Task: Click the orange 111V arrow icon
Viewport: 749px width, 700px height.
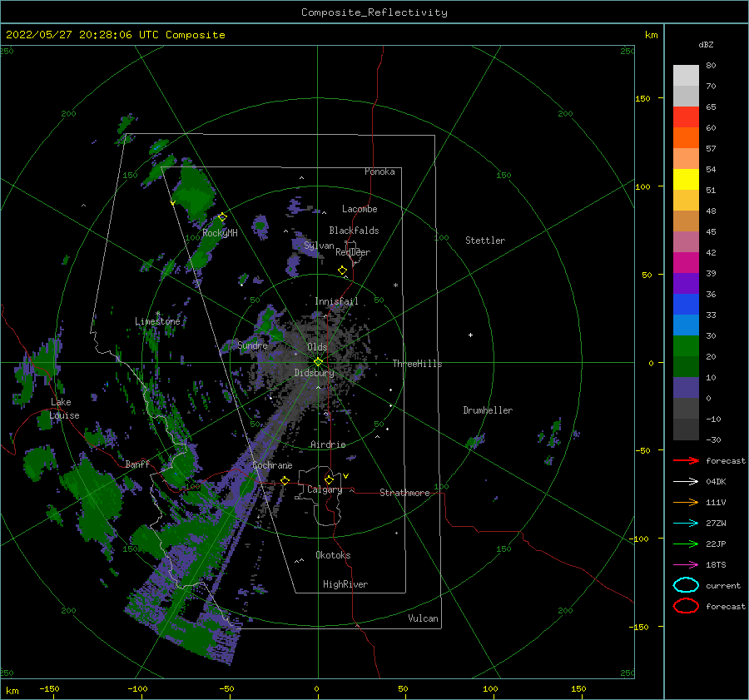Action: pos(686,502)
